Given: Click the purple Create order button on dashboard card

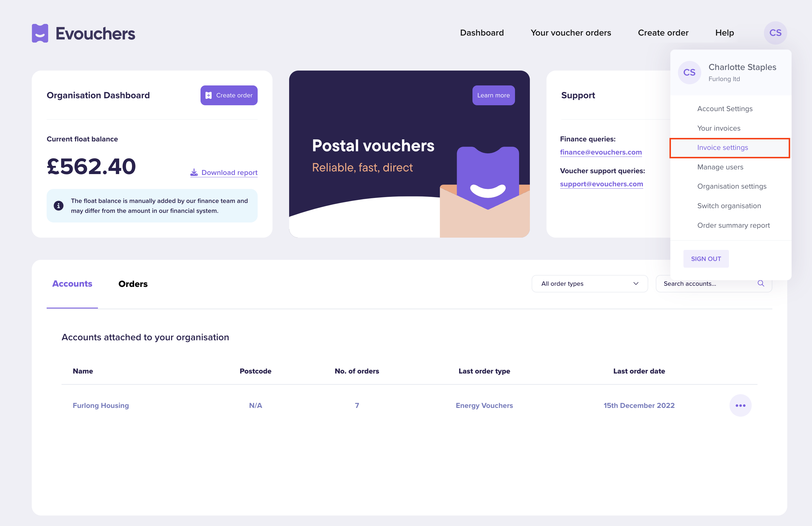Looking at the screenshot, I should click(x=229, y=95).
